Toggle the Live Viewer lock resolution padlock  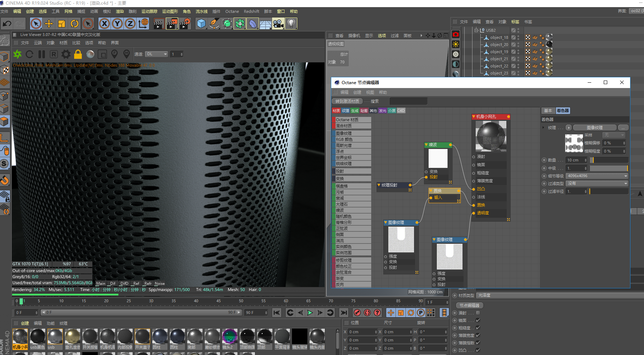[78, 54]
